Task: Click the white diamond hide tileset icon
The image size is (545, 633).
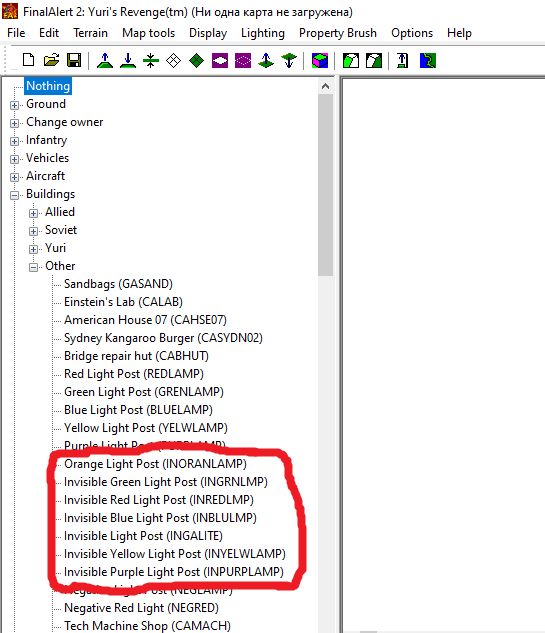Action: (174, 61)
